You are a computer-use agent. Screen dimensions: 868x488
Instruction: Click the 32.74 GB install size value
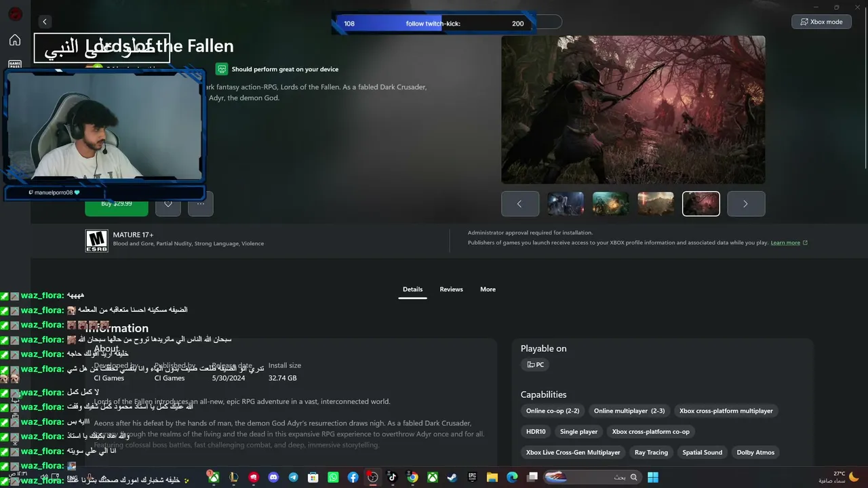coord(282,378)
